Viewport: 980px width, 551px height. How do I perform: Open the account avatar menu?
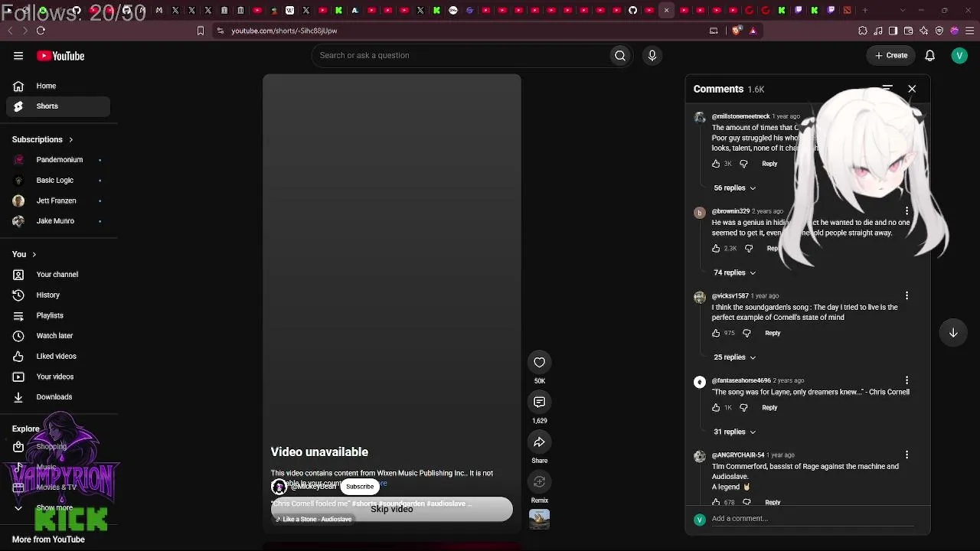click(x=959, y=55)
